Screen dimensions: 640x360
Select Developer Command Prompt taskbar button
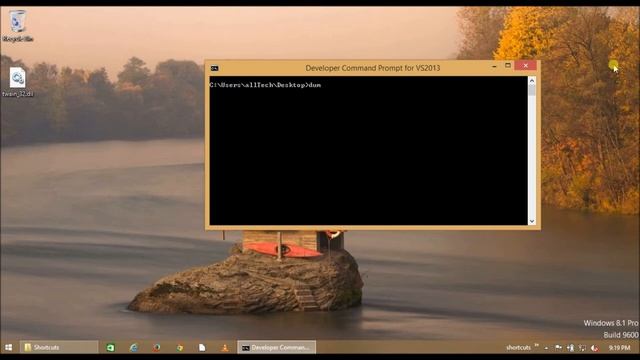(276, 347)
